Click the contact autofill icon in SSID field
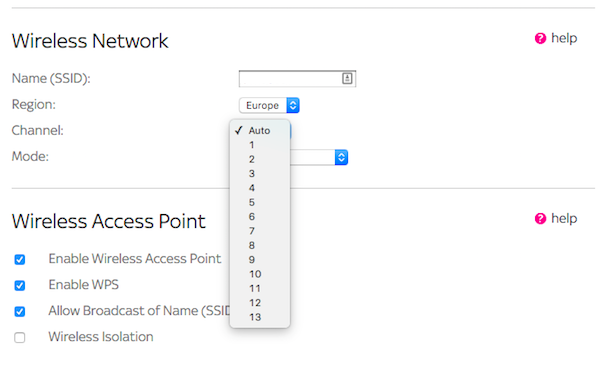Image resolution: width=609 pixels, height=365 pixels. coord(347,78)
